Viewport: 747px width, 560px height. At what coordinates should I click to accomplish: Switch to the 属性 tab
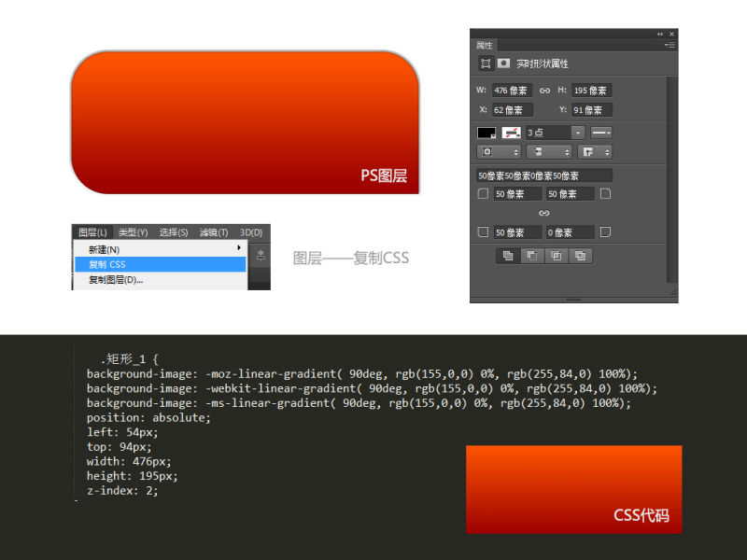[x=485, y=45]
